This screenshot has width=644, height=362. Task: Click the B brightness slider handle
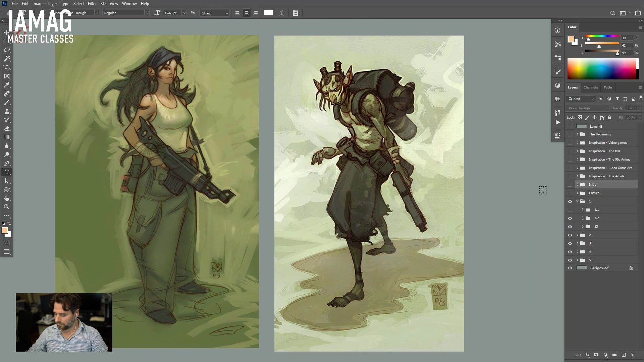pyautogui.click(x=618, y=53)
